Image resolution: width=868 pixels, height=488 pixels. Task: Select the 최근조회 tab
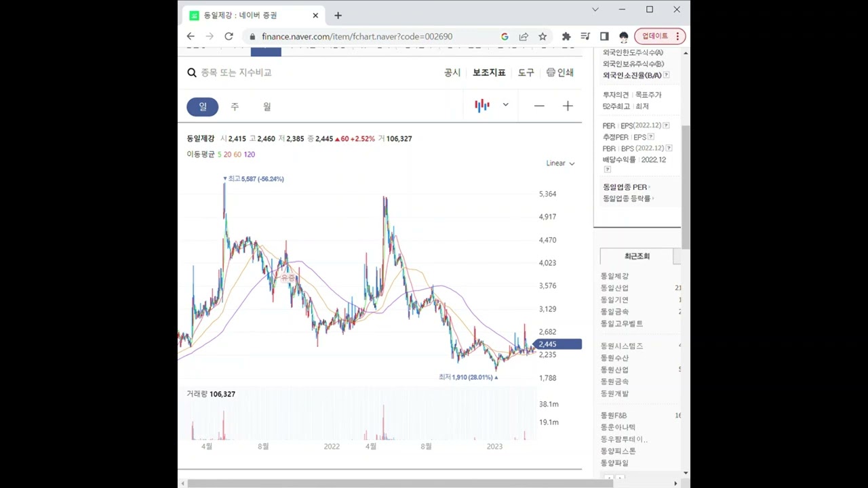637,256
